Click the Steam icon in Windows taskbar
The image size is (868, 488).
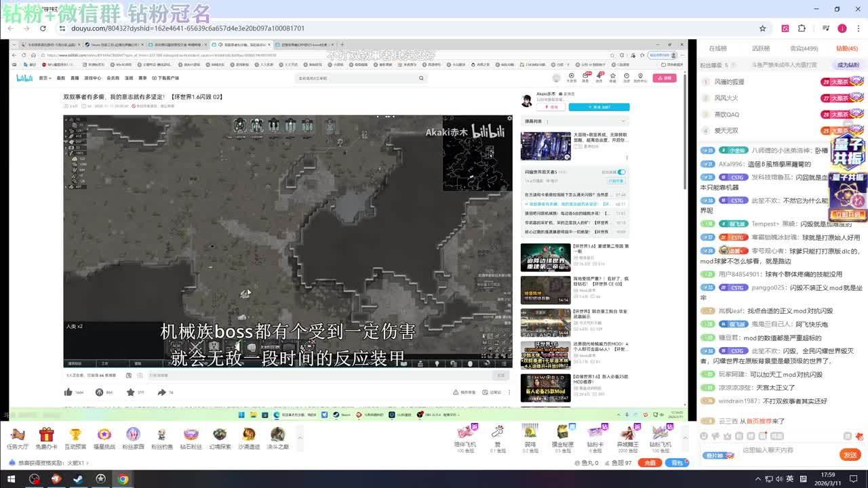(78, 479)
